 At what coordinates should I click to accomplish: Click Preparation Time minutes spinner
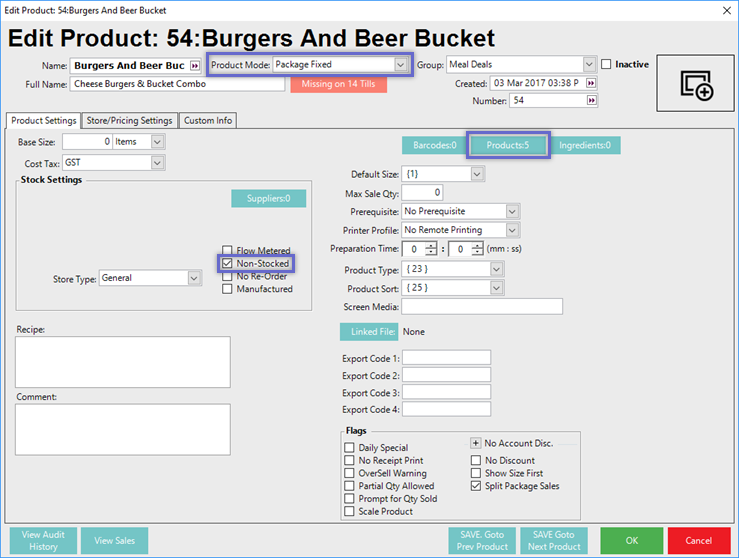click(430, 249)
